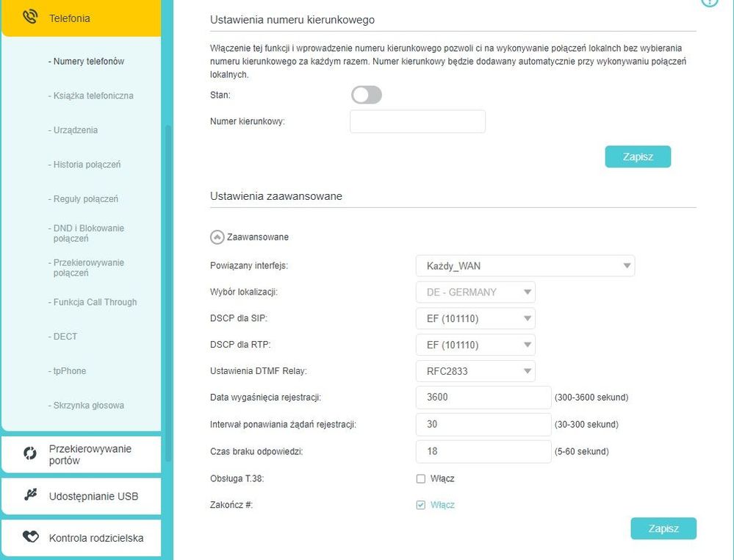
Task: Save area code settings with Zapisz
Action: point(638,157)
